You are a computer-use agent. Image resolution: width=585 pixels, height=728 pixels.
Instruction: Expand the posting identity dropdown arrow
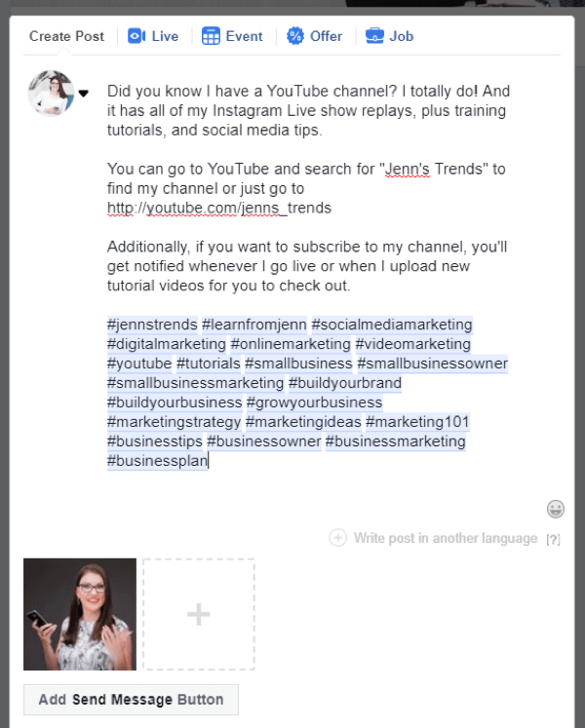84,94
